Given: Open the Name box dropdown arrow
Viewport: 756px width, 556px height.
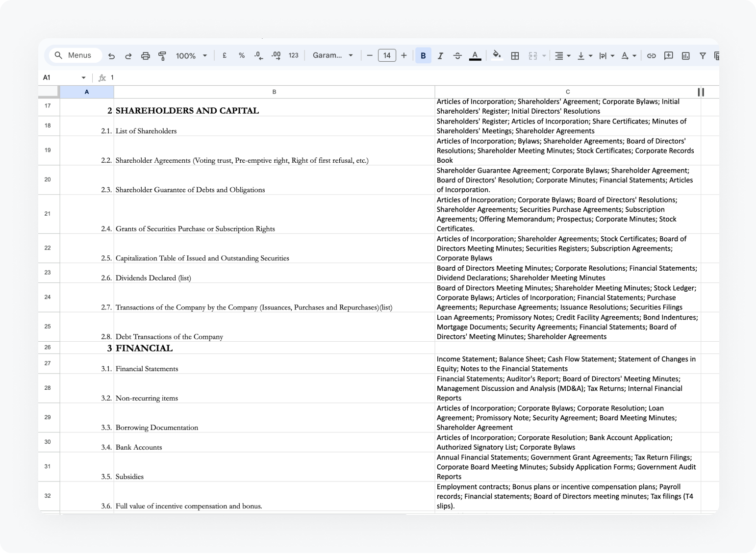Looking at the screenshot, I should coord(83,77).
